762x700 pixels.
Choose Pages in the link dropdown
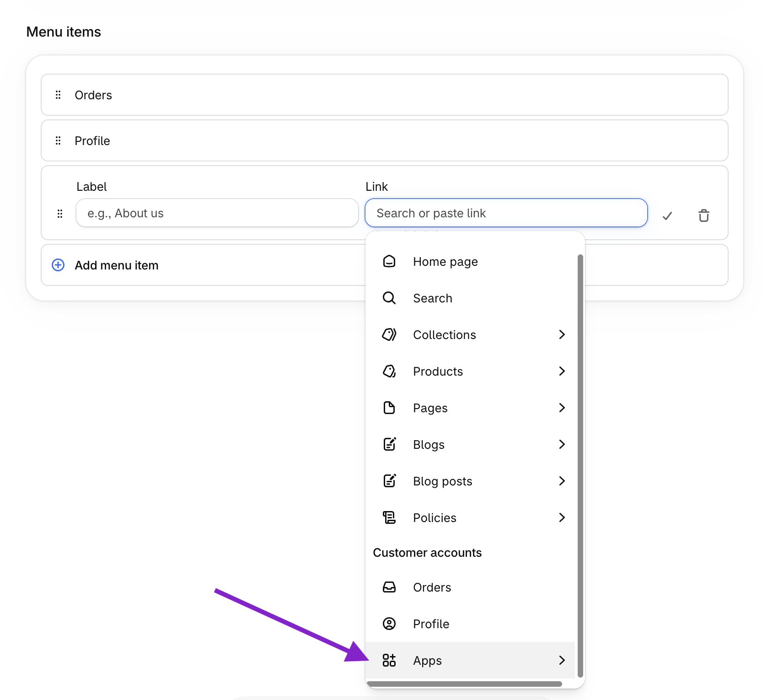pos(470,408)
